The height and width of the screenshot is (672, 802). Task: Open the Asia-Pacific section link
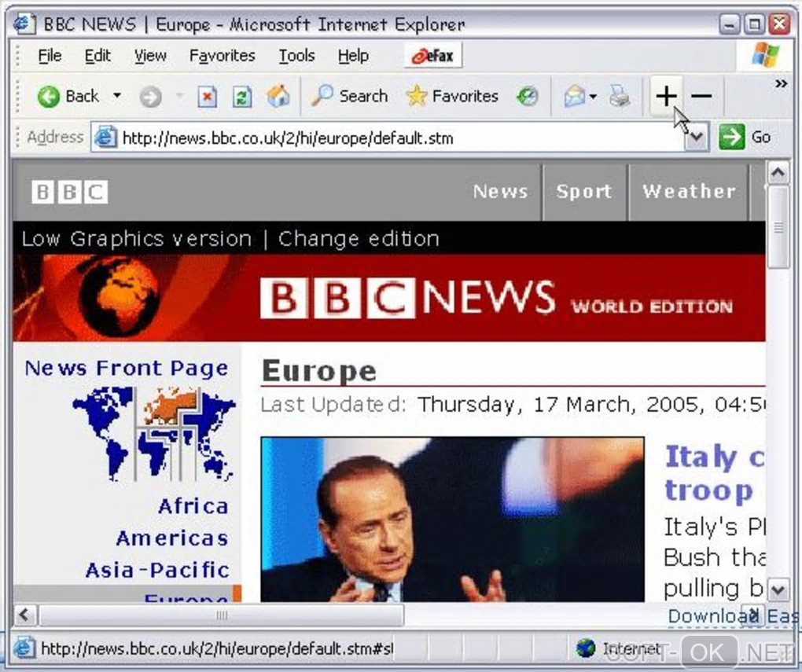[157, 570]
